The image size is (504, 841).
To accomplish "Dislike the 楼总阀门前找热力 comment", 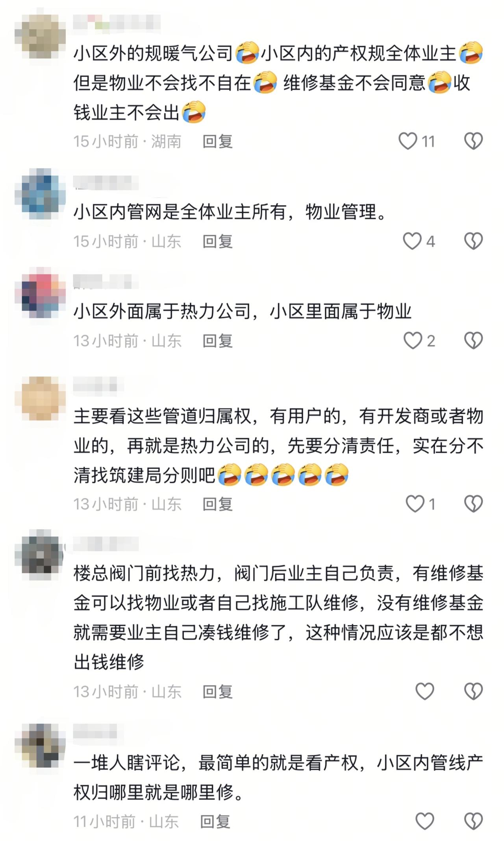I will 473,691.
